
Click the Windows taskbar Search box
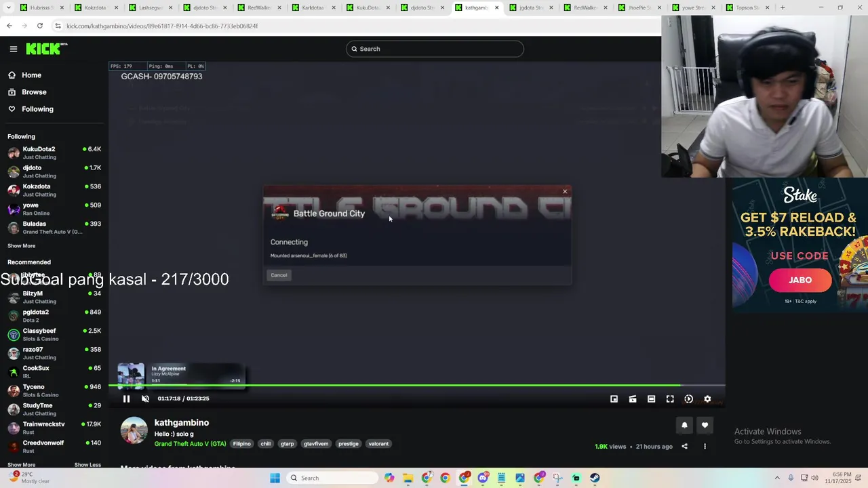(332, 478)
